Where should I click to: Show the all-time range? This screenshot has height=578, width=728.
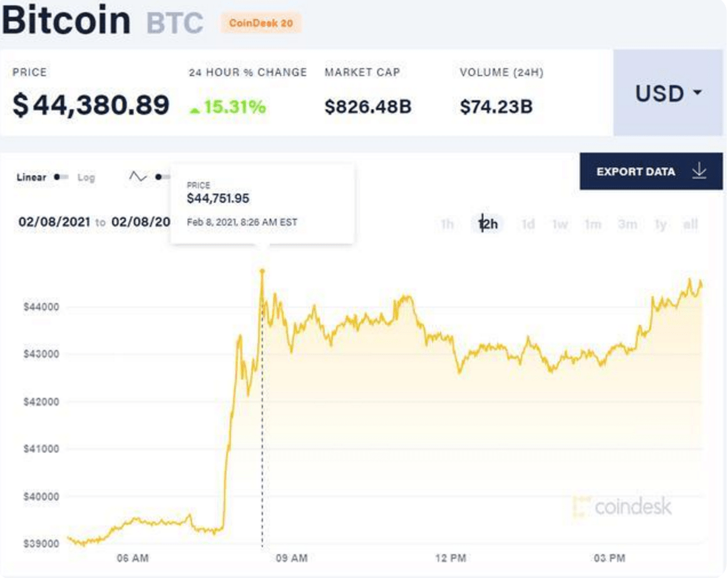pyautogui.click(x=690, y=225)
